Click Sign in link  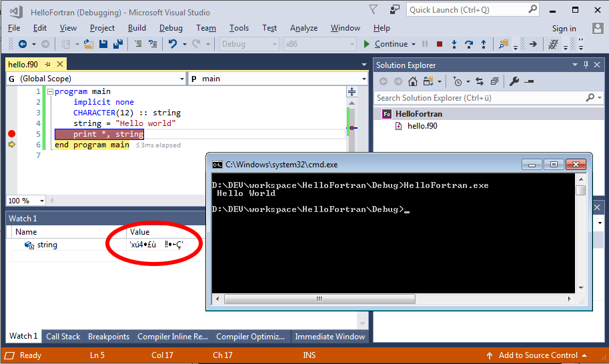click(x=564, y=28)
